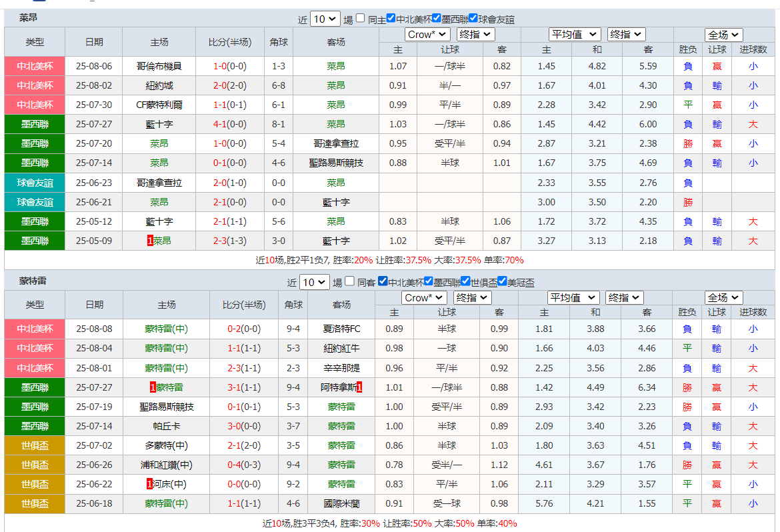Enable the 同主 checkbox in the 萊昂 section
The image size is (780, 532).
tap(358, 18)
